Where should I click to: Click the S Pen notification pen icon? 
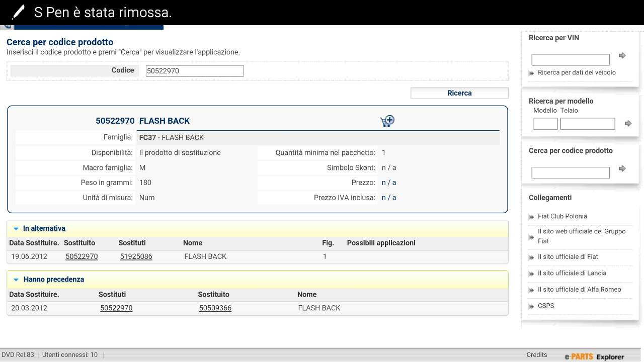pyautogui.click(x=18, y=12)
